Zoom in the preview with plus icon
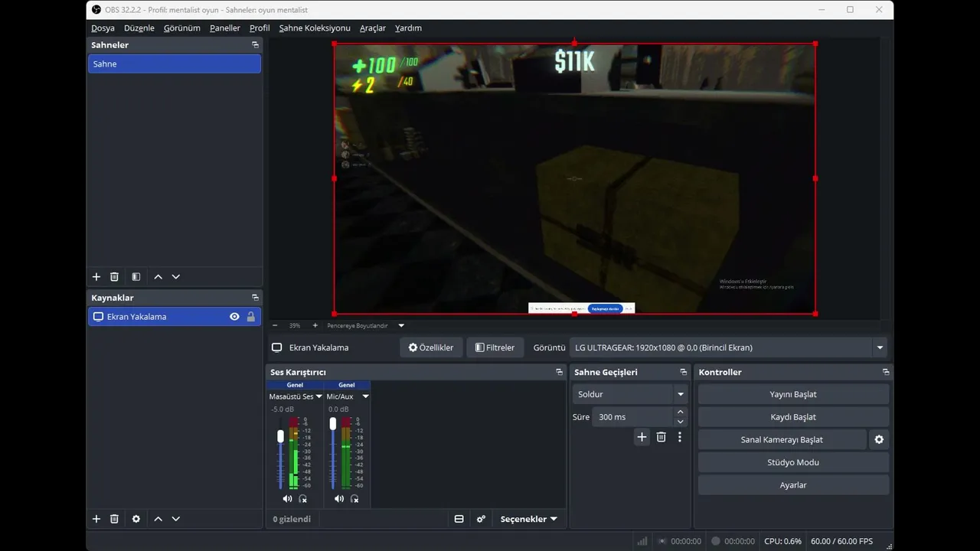 click(315, 325)
